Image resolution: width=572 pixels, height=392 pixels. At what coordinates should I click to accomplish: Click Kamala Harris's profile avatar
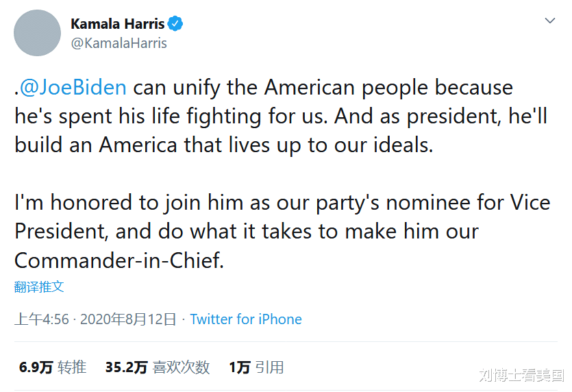tap(38, 34)
